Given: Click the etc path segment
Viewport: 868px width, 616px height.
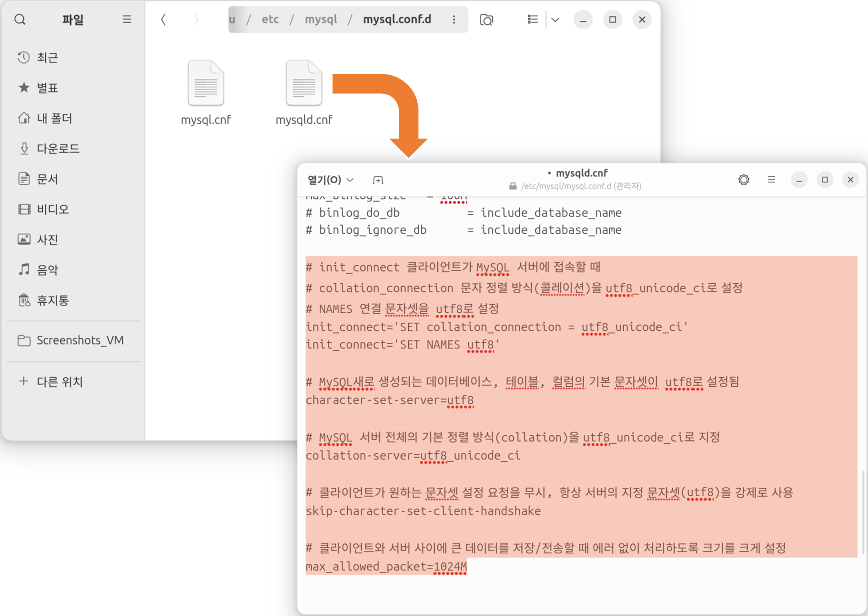Looking at the screenshot, I should pos(270,20).
